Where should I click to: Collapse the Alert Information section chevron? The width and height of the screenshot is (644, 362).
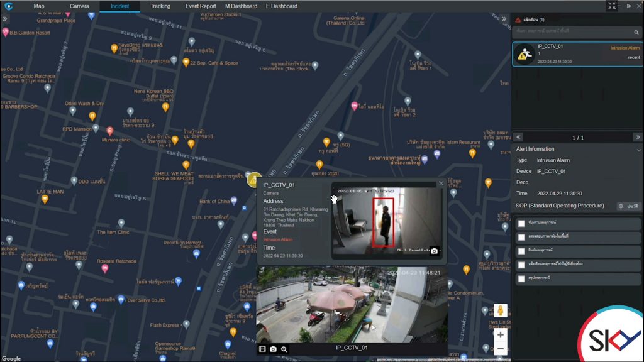coord(638,150)
